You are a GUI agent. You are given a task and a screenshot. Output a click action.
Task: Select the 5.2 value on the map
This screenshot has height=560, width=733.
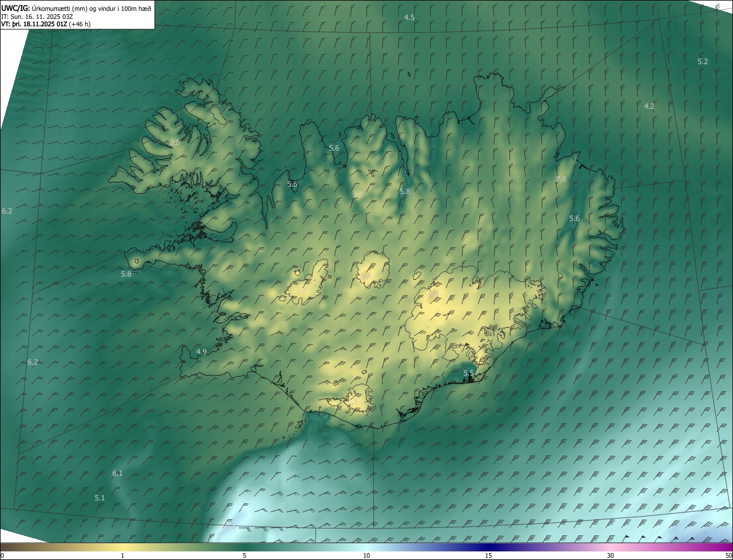pyautogui.click(x=703, y=61)
